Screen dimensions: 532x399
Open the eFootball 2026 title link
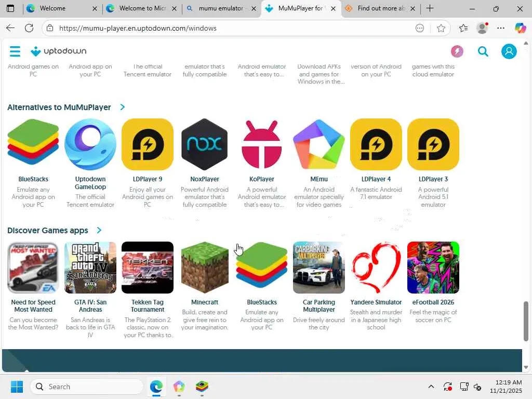point(433,302)
